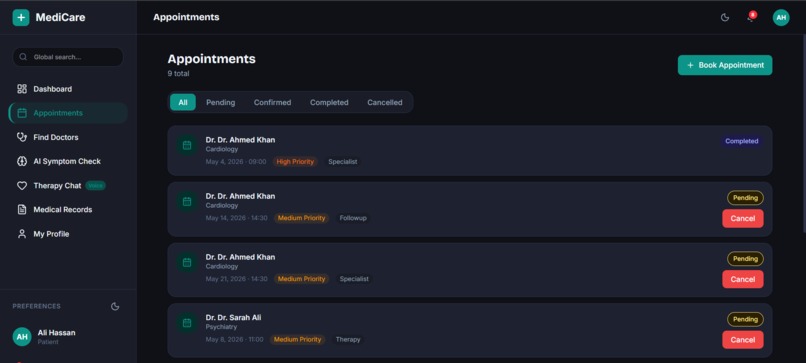Click the May 8, 2026 - 11:00 date
This screenshot has height=363, width=806.
[234, 339]
